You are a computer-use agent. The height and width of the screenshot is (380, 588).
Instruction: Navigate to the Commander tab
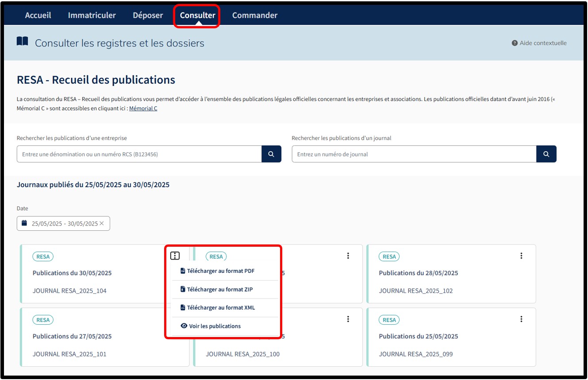[x=255, y=16]
